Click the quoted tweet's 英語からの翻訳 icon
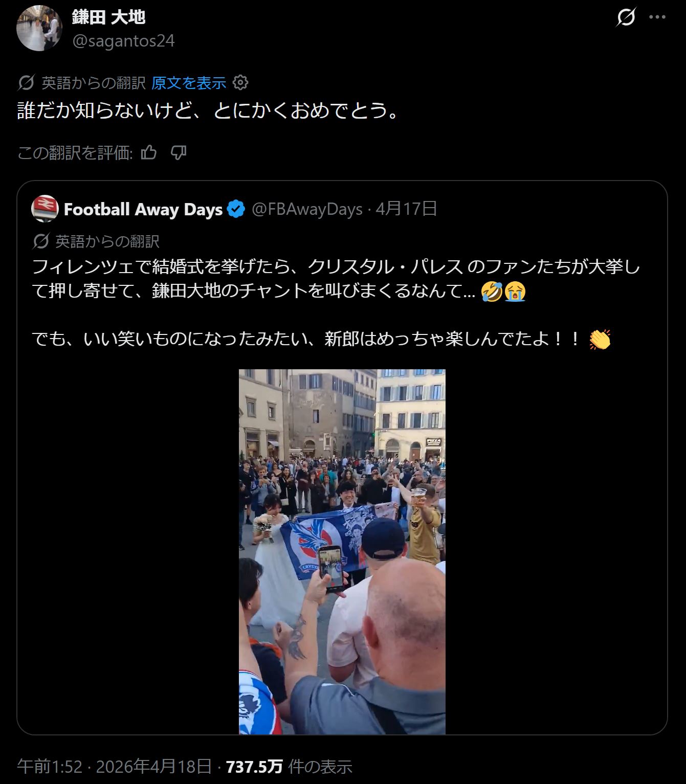Image resolution: width=686 pixels, height=784 pixels. pos(40,241)
